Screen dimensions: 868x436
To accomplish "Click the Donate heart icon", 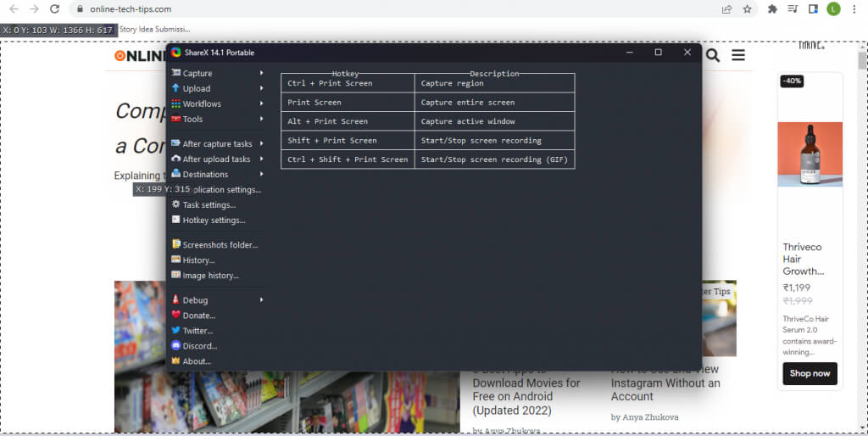I will click(x=176, y=315).
